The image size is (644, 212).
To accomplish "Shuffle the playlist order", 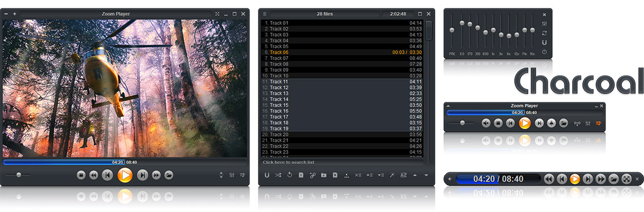I will 278,175.
